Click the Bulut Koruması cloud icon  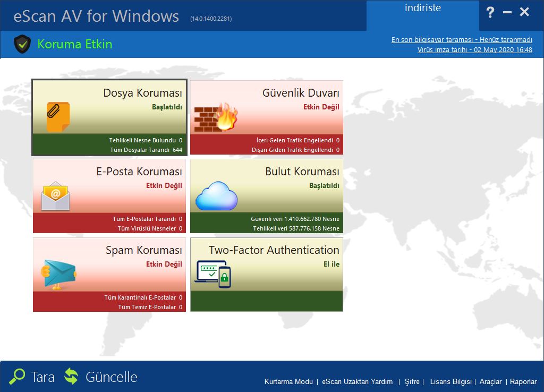click(x=217, y=196)
